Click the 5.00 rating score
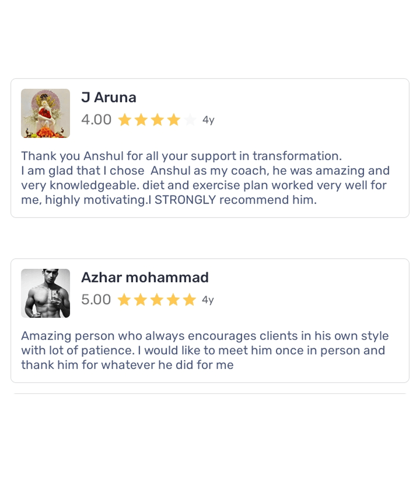 tap(96, 300)
